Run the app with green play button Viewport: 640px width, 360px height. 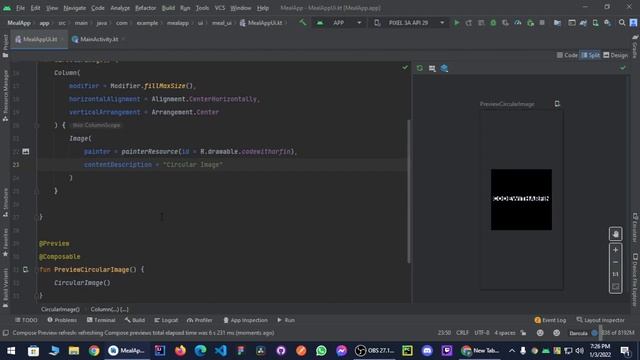click(457, 23)
